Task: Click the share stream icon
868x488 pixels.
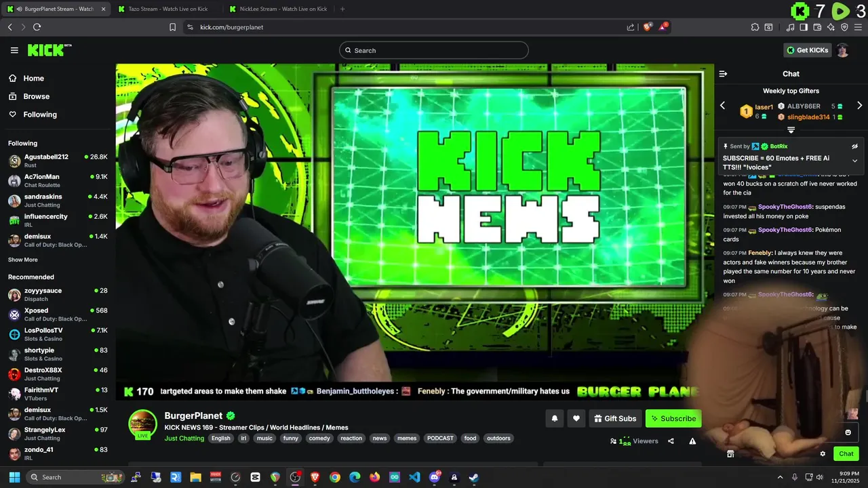Action: pyautogui.click(x=671, y=441)
